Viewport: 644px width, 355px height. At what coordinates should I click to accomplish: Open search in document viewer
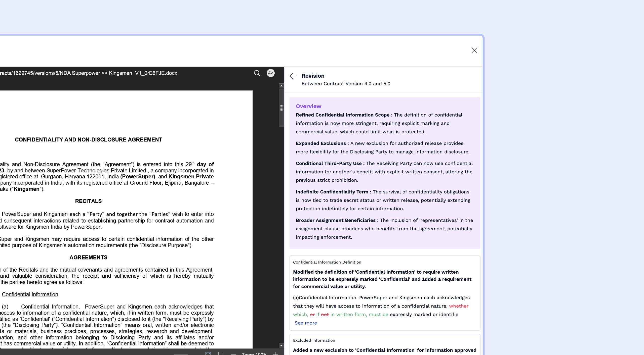point(257,73)
